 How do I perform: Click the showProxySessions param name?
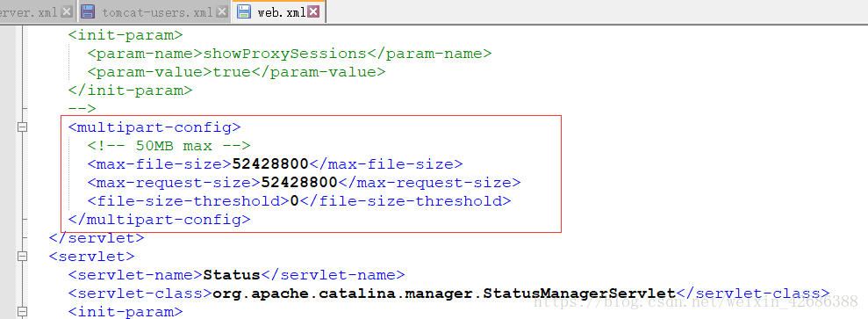pos(284,54)
